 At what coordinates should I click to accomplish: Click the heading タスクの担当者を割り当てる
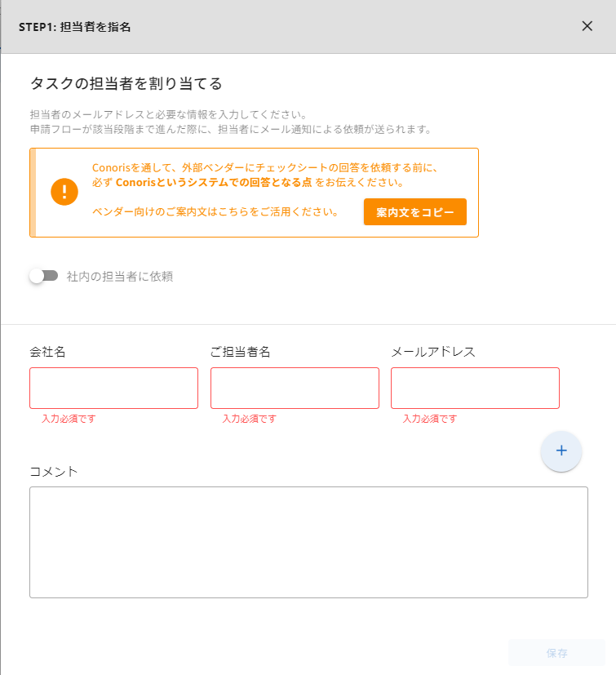[x=126, y=83]
